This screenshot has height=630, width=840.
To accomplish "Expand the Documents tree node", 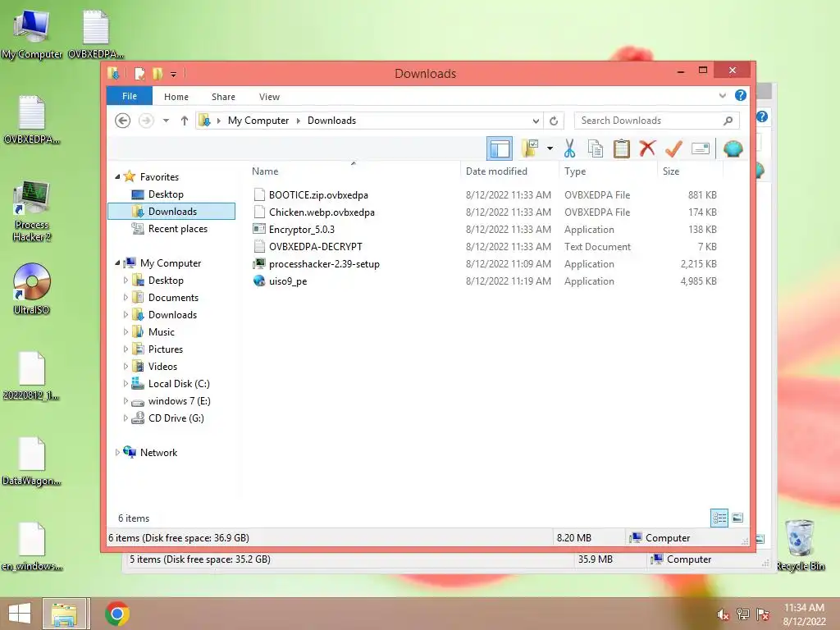I will pyautogui.click(x=126, y=297).
